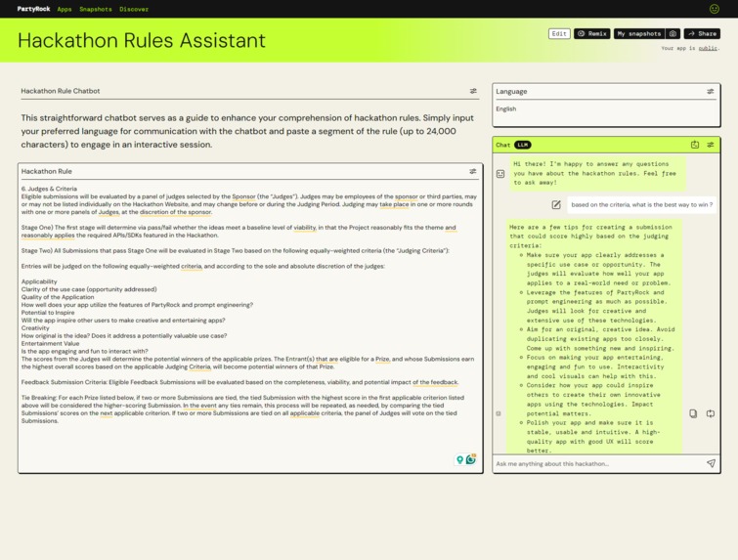The height and width of the screenshot is (560, 738).
Task: Open settings of Hackathon Rule widget
Action: click(x=472, y=171)
